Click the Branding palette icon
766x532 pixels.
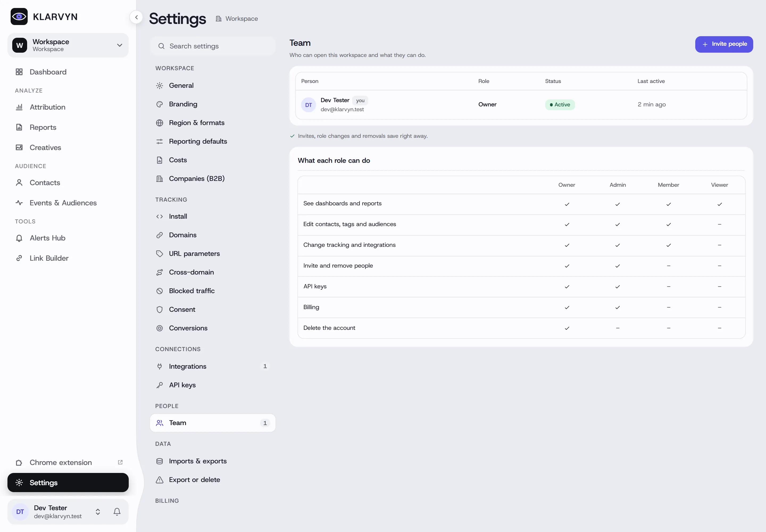point(160,104)
